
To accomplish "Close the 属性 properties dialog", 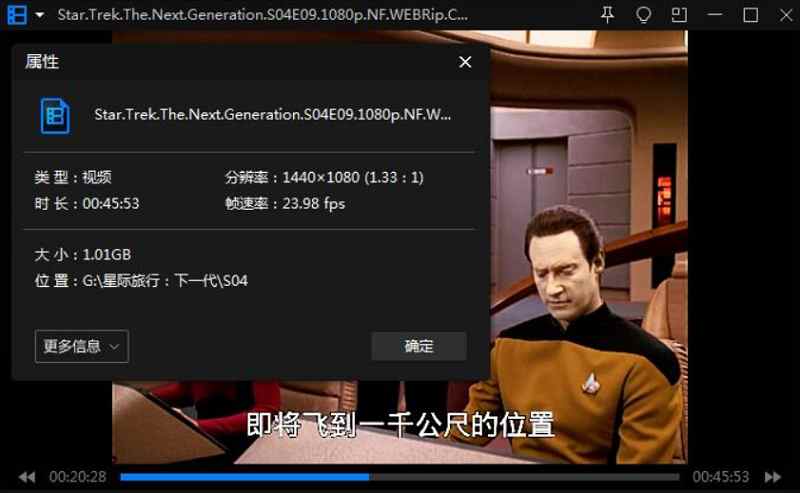I will (465, 62).
